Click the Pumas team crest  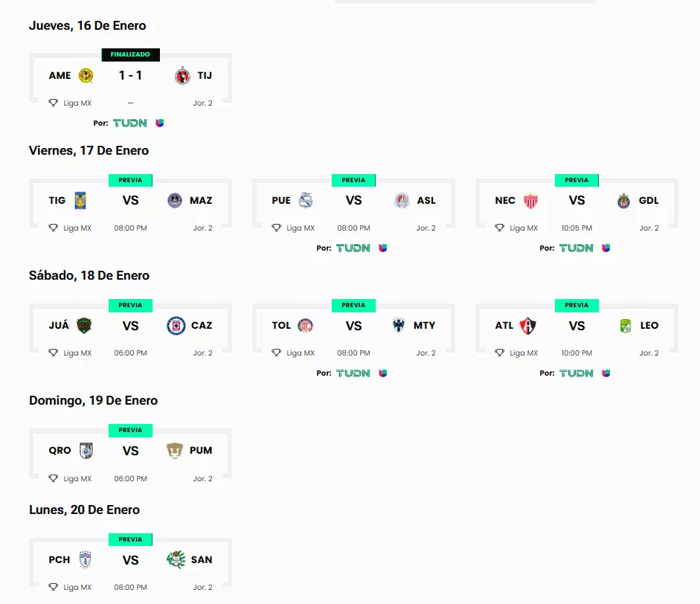point(175,451)
